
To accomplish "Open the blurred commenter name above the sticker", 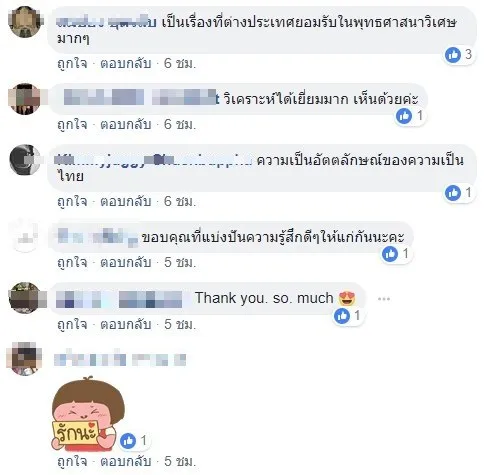I will tap(120, 359).
